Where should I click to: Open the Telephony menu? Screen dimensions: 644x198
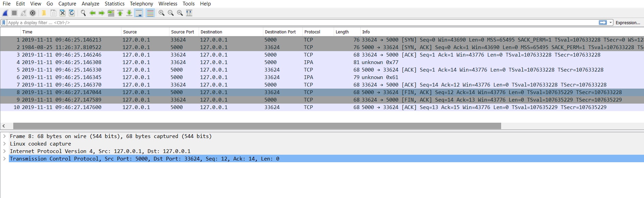tap(142, 4)
